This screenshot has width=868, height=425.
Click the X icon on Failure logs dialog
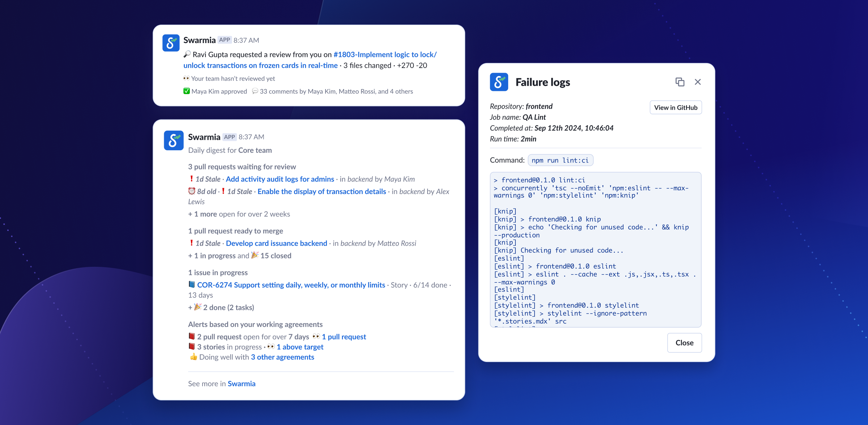pos(698,82)
